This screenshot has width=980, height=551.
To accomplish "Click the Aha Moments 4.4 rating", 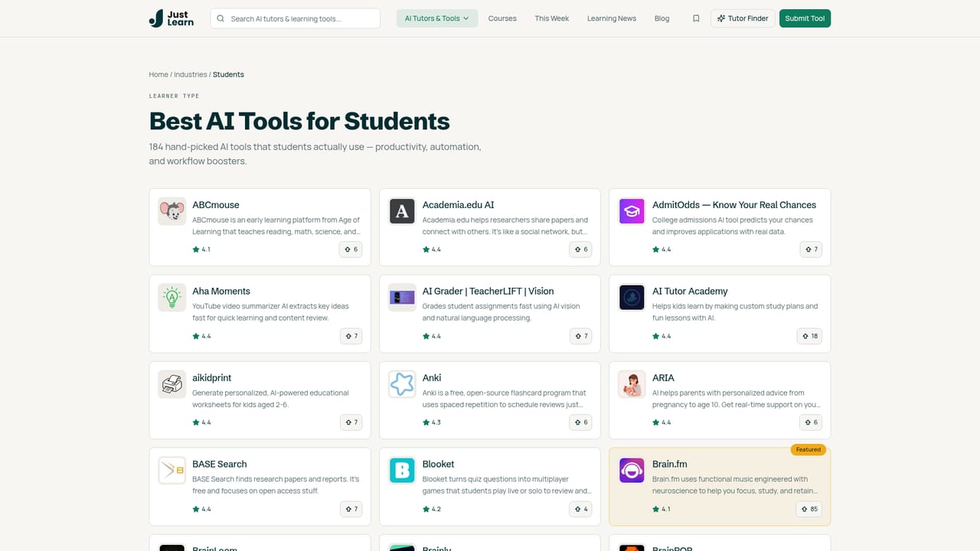I will 202,336.
